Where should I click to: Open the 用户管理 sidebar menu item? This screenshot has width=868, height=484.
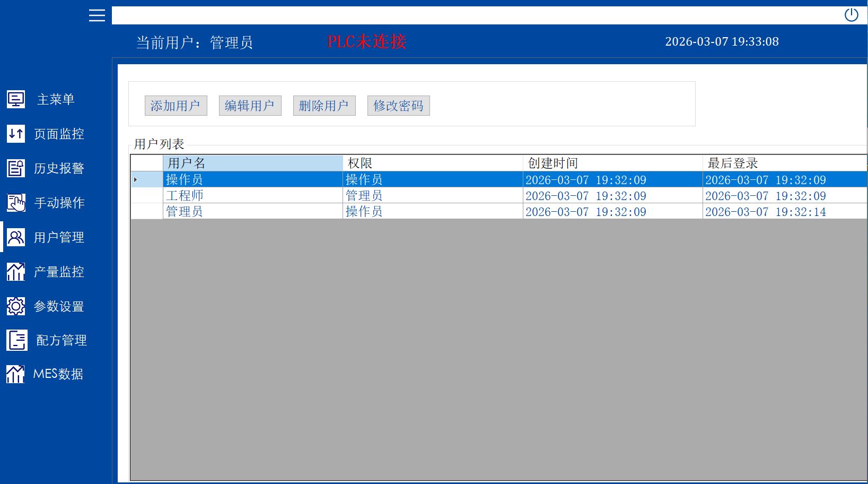pos(58,237)
